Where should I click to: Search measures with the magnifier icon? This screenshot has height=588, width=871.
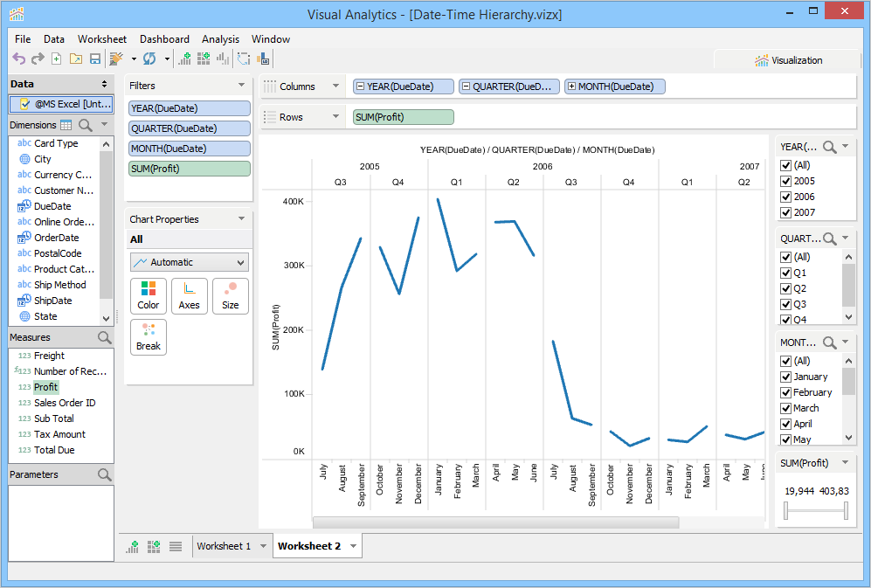(105, 337)
